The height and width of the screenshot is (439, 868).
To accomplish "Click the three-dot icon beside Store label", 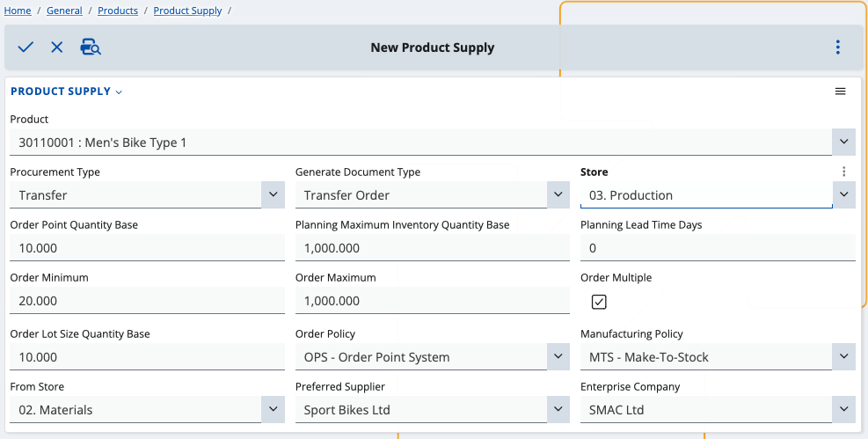I will point(843,172).
